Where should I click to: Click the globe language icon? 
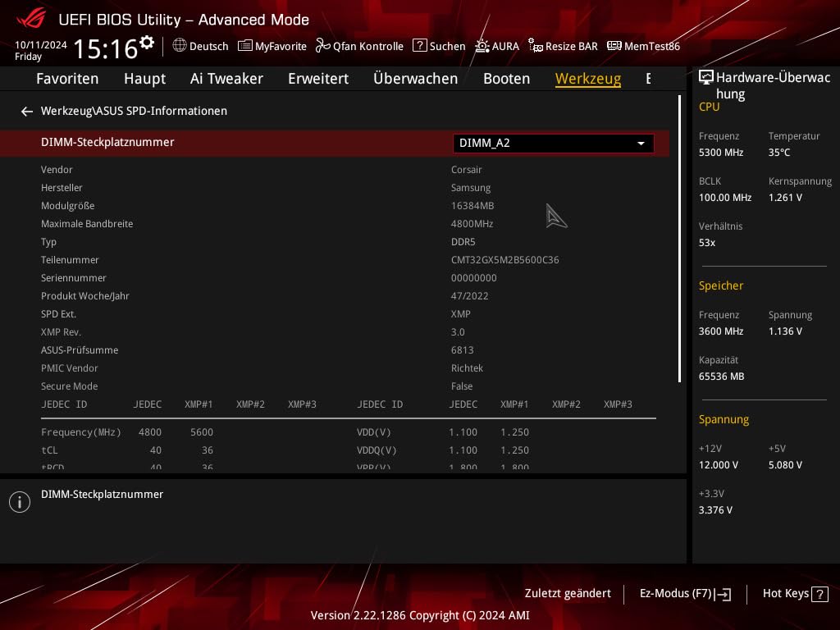(x=180, y=46)
